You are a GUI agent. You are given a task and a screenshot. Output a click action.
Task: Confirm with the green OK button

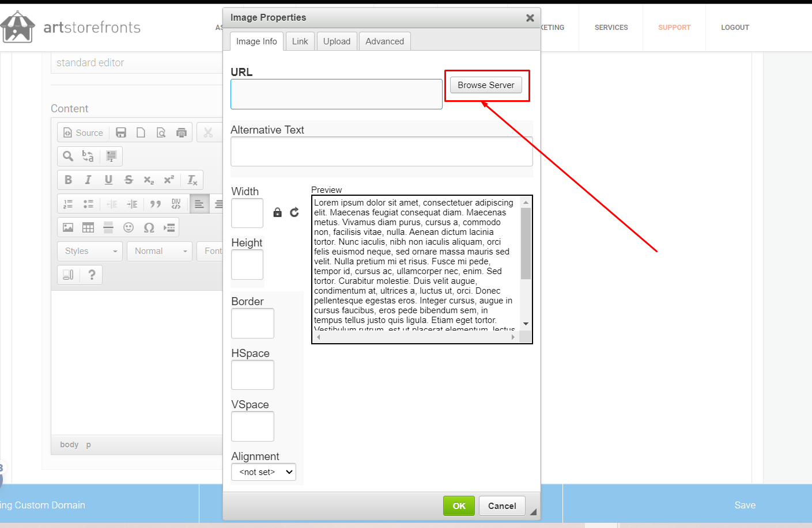pos(459,506)
